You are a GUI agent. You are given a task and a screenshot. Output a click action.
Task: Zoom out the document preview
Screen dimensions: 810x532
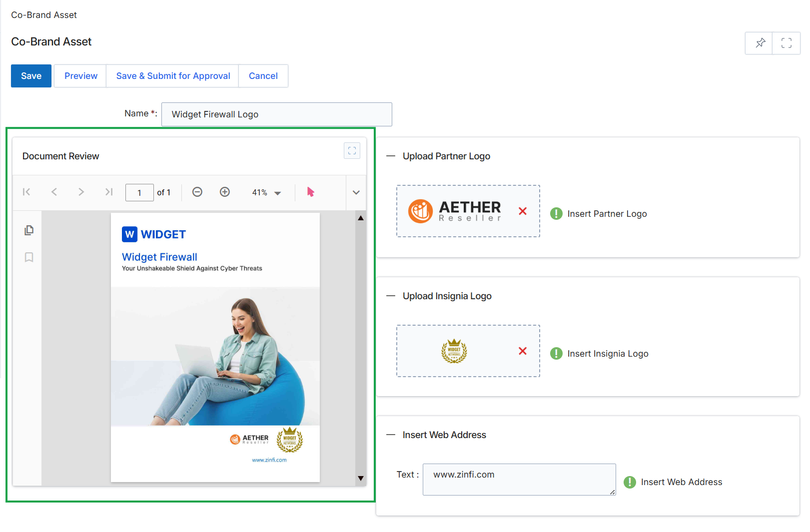click(197, 192)
